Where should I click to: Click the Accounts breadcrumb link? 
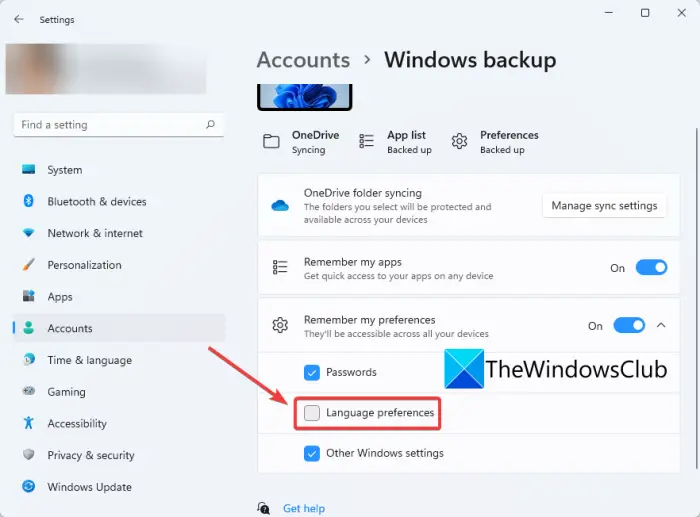(303, 60)
